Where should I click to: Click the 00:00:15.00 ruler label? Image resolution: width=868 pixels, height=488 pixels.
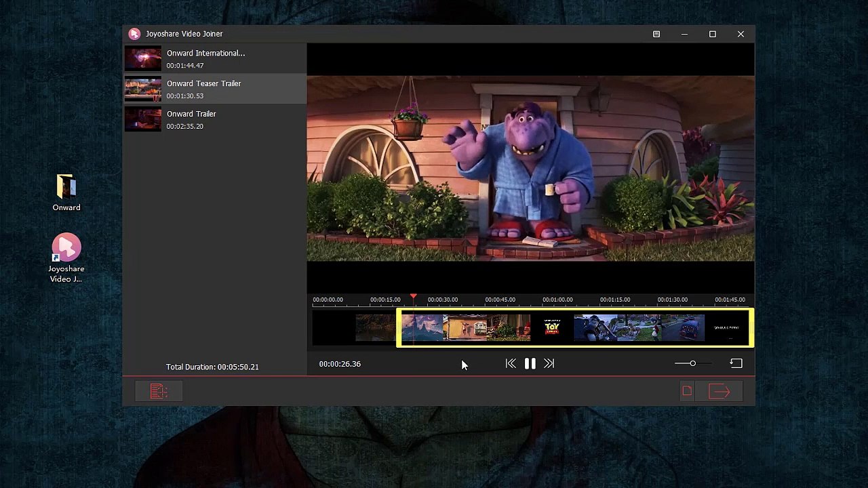385,300
